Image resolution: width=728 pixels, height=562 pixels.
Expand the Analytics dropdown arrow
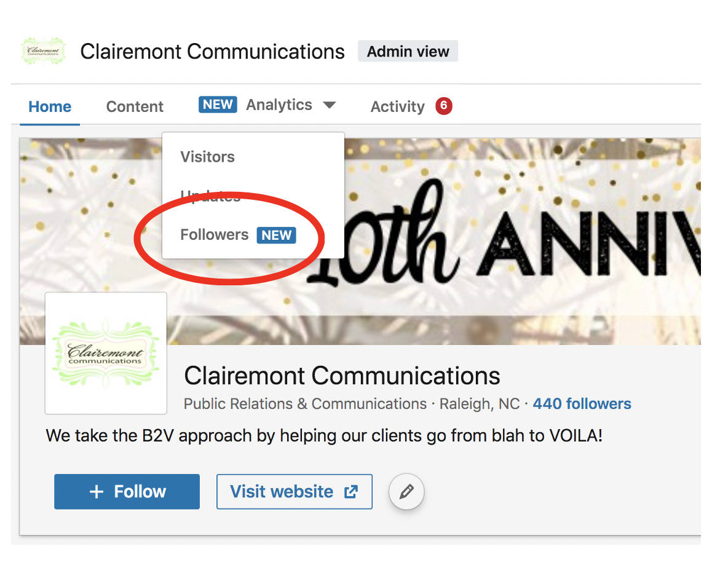[329, 105]
